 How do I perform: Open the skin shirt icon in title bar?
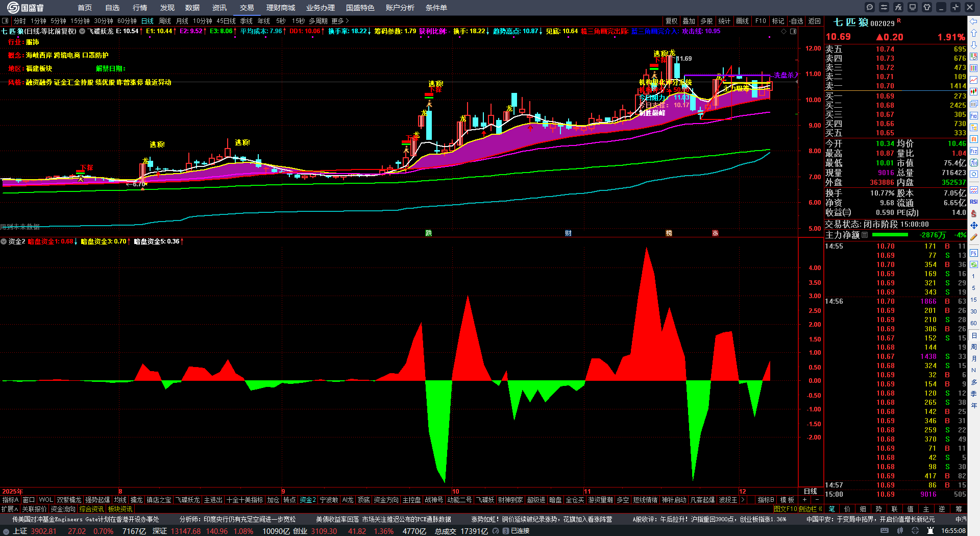(x=927, y=7)
